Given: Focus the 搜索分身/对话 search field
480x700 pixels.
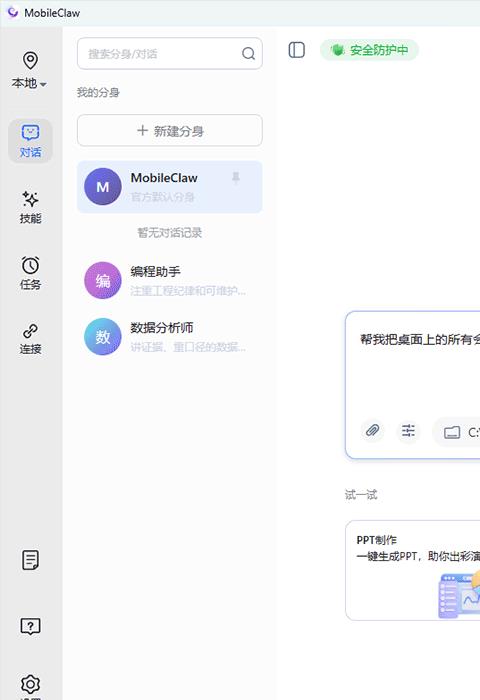Looking at the screenshot, I should (x=170, y=54).
